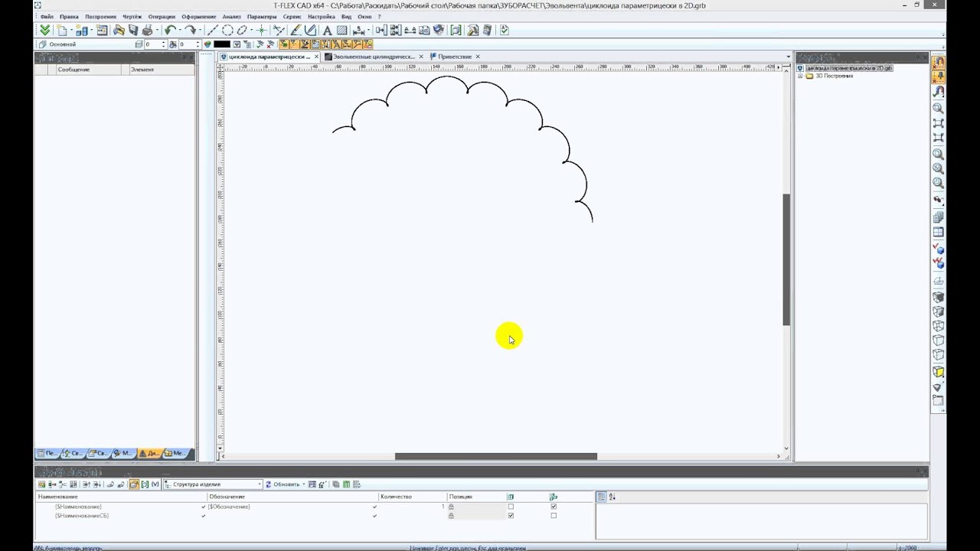Open the Чертёж menu
Image resolution: width=980 pixels, height=551 pixels.
[132, 16]
